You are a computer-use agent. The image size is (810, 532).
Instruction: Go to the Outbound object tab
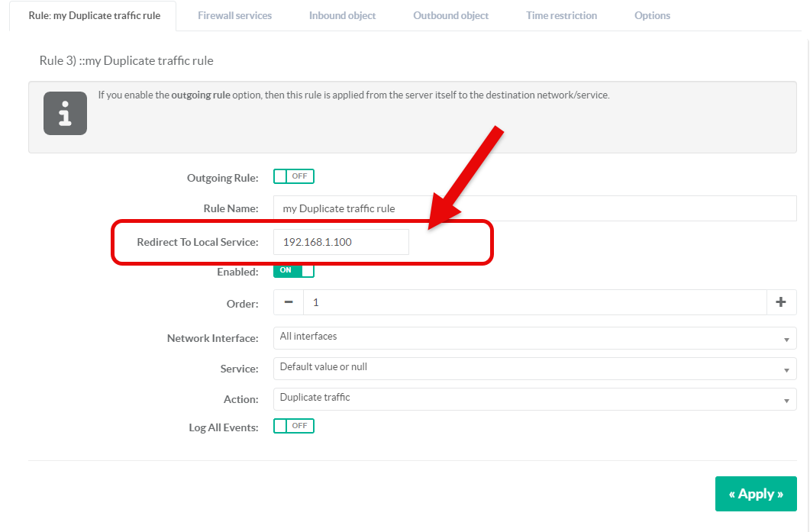point(450,15)
